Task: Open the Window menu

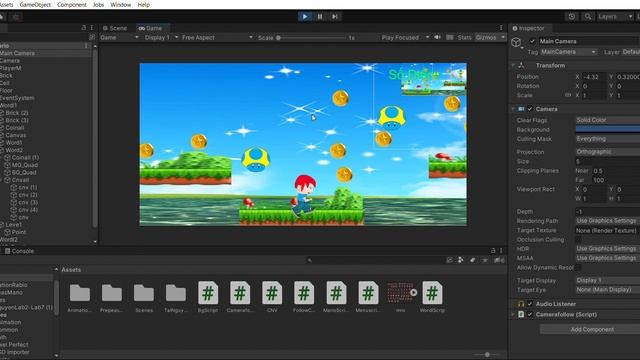Action: (120, 4)
